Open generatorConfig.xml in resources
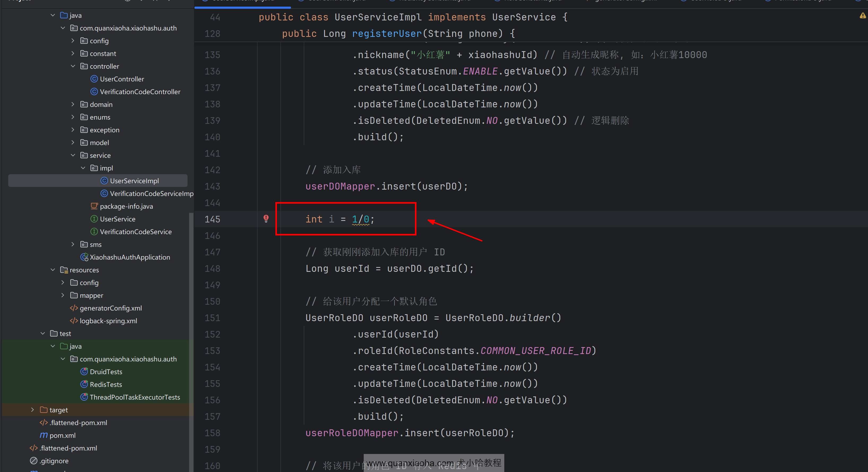Screen dimensions: 868x472 coord(111,308)
